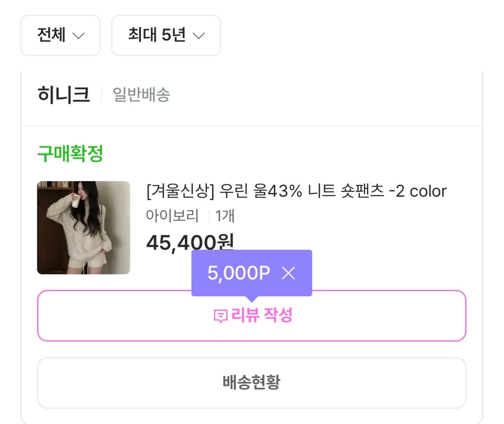Screen dimensions: 504x424
Task: Expand the 최대 5년 period selector
Action: pyautogui.click(x=166, y=35)
